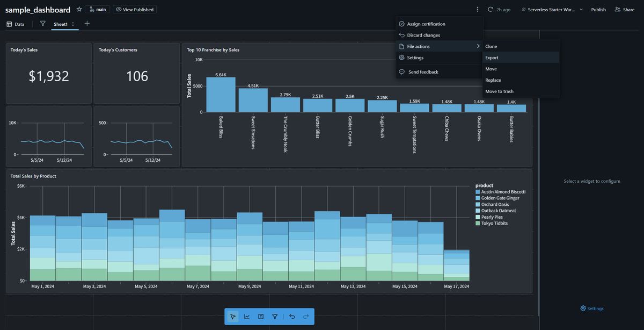644x330 pixels.
Task: Open the filter icon next to Data tab
Action: tap(43, 24)
